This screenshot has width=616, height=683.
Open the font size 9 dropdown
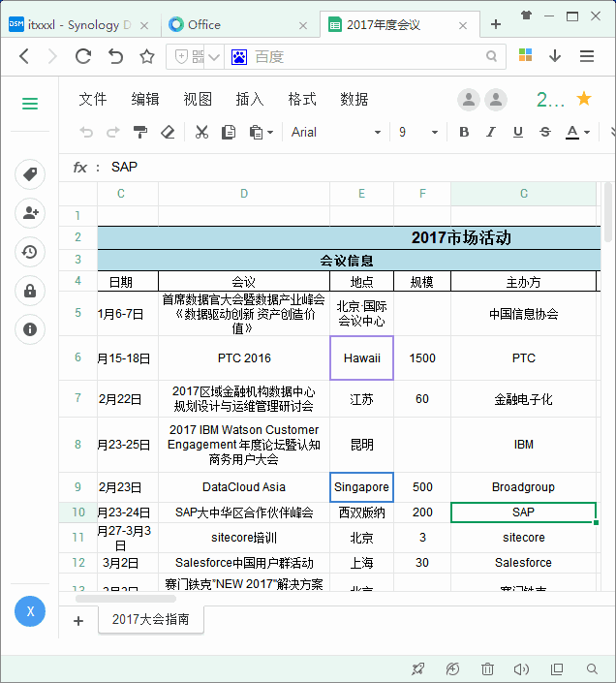(417, 132)
